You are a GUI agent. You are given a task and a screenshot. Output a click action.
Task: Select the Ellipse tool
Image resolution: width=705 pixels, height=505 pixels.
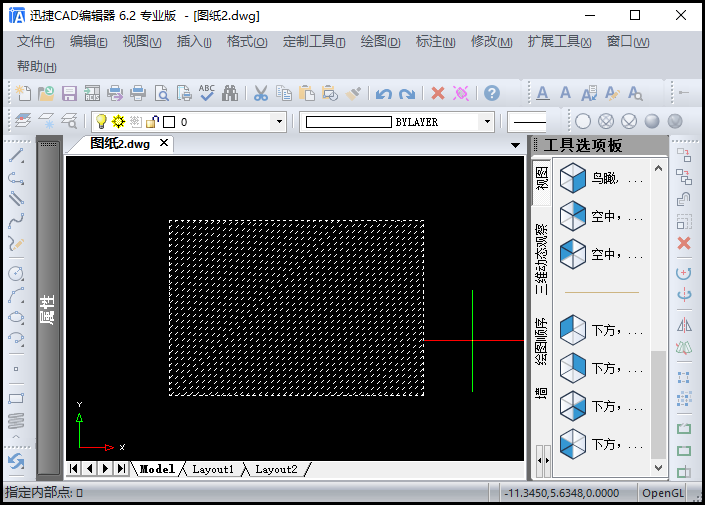tap(16, 317)
